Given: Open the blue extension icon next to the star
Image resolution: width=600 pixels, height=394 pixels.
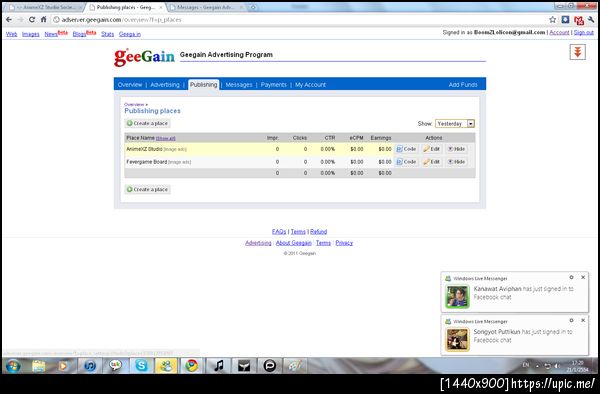Looking at the screenshot, I should click(x=565, y=20).
